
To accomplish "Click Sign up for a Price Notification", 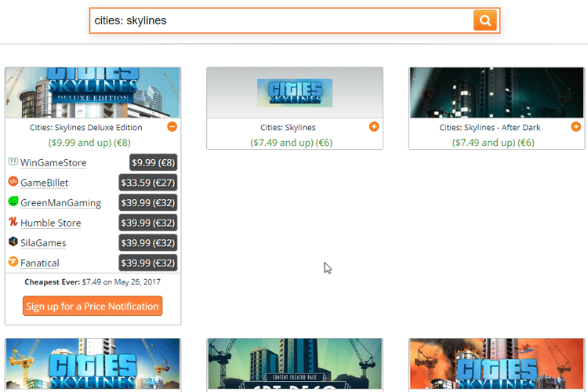I will 93,306.
